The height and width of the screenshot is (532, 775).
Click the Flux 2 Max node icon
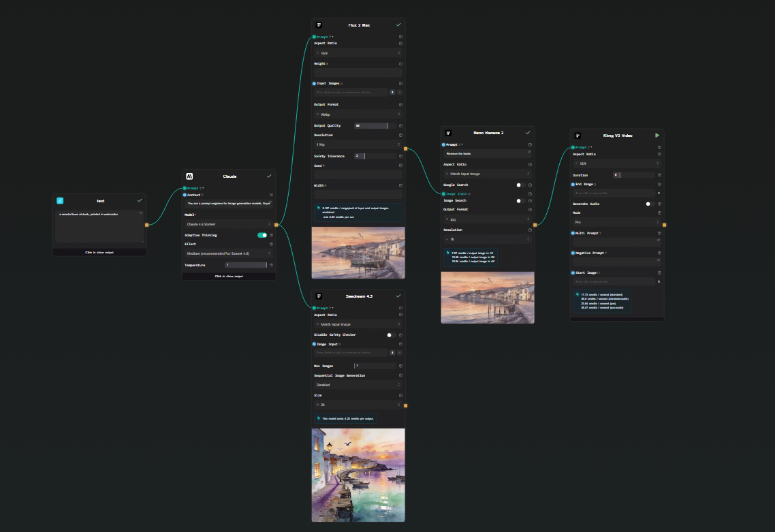319,25
